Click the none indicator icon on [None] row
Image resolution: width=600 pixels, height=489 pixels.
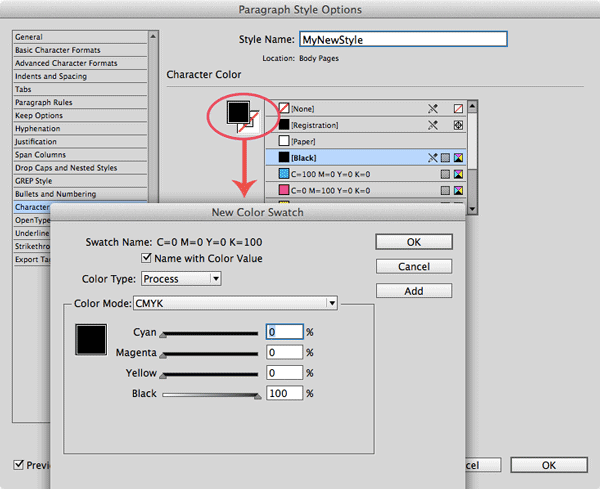pos(458,109)
